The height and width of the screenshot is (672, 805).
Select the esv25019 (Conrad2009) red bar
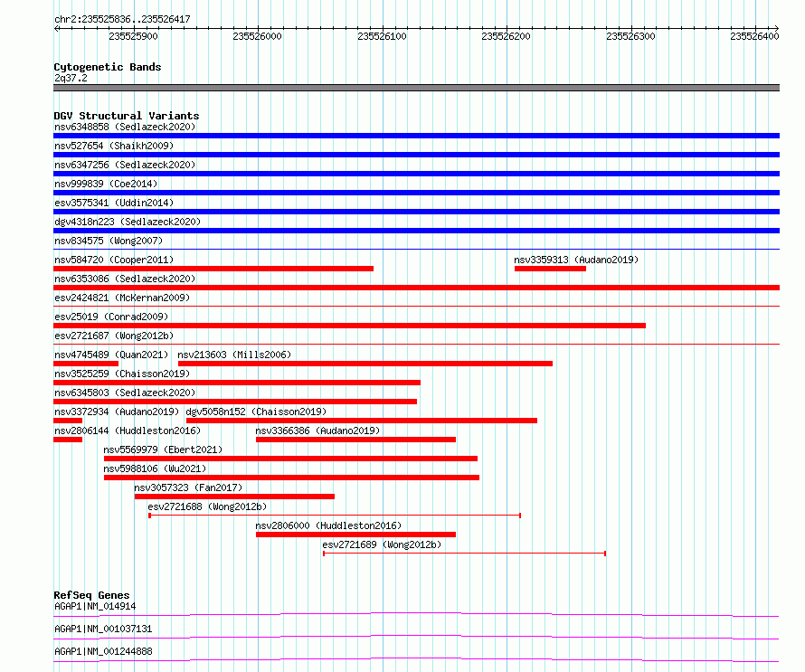tap(350, 326)
